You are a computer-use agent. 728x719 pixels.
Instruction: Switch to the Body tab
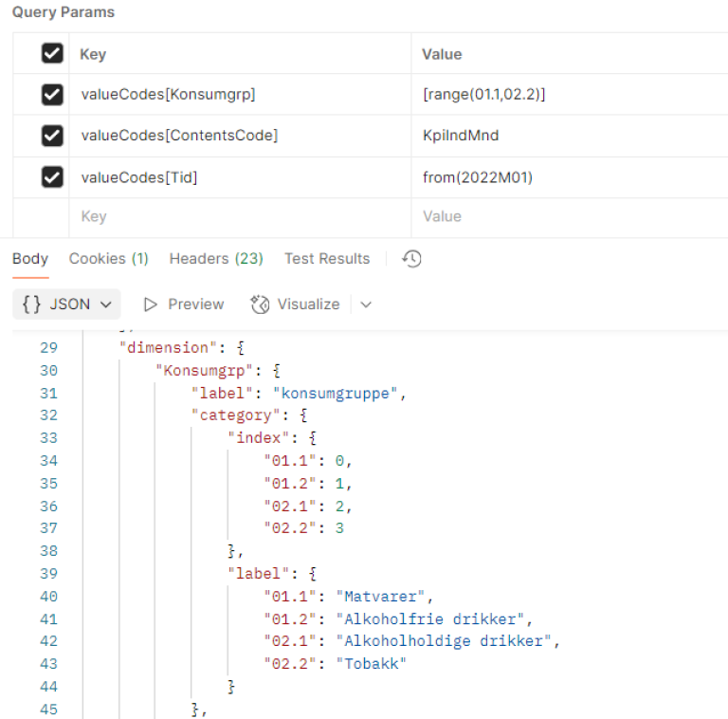[x=30, y=259]
